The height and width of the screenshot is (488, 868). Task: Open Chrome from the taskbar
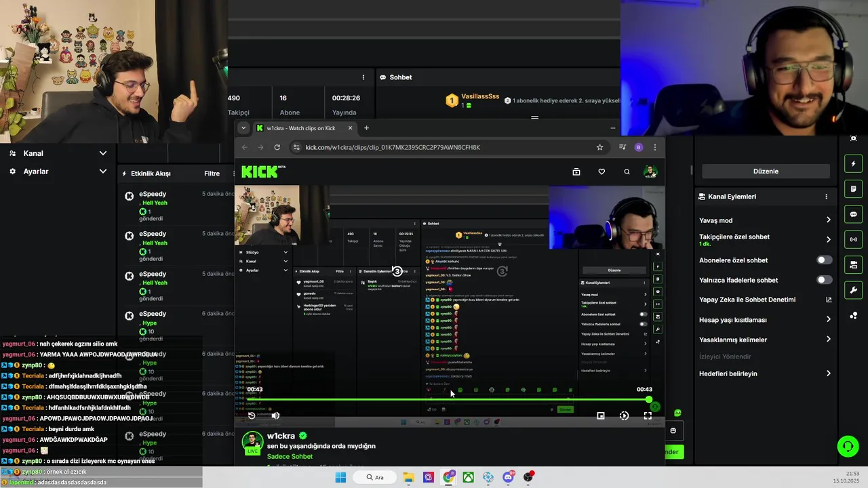point(448,477)
